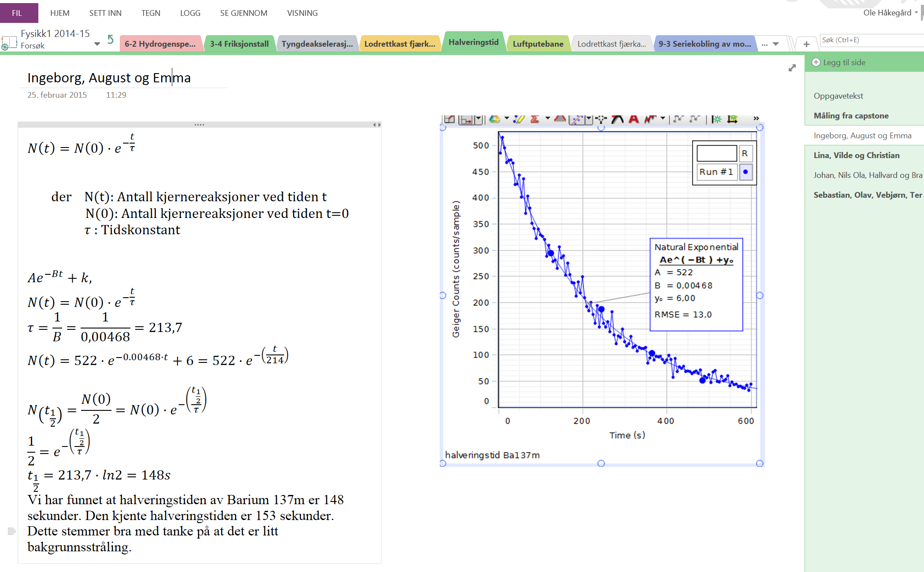Click the data highlighter pencil icon
The image size is (924, 572).
tap(519, 119)
